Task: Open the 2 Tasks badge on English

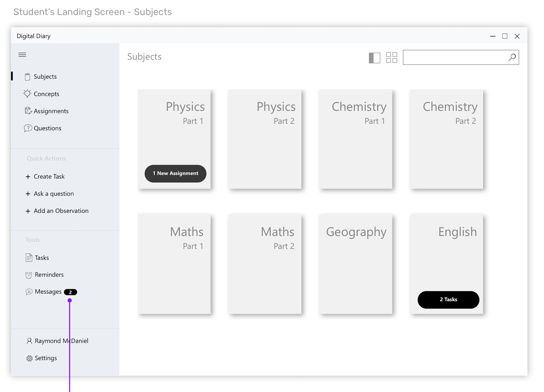Action: pos(448,300)
